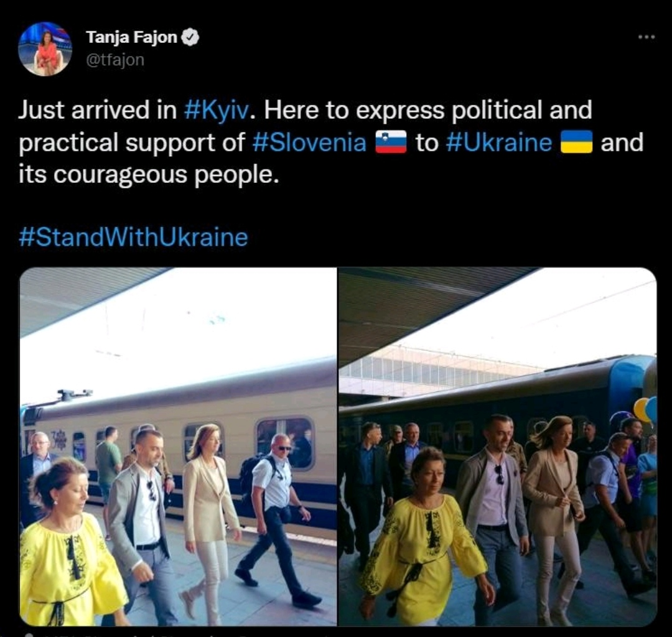The width and height of the screenshot is (672, 637).
Task: Open the #Slovenia hashtag
Action: (309, 142)
